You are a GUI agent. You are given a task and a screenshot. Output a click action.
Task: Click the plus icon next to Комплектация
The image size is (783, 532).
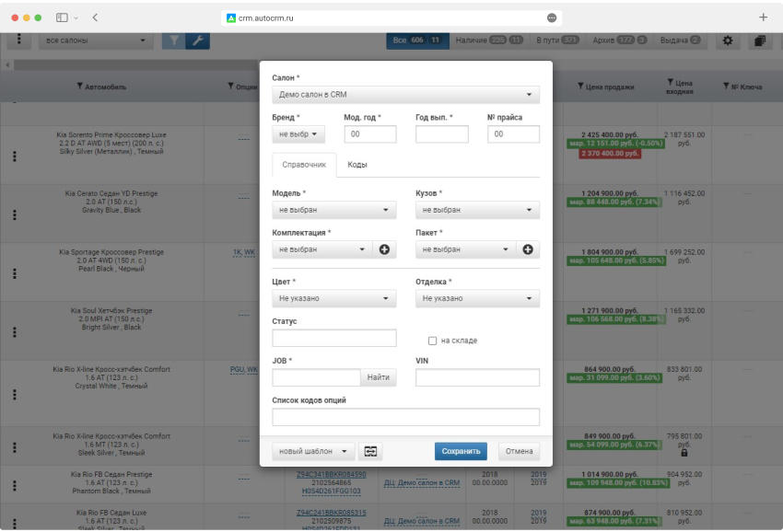tap(384, 249)
